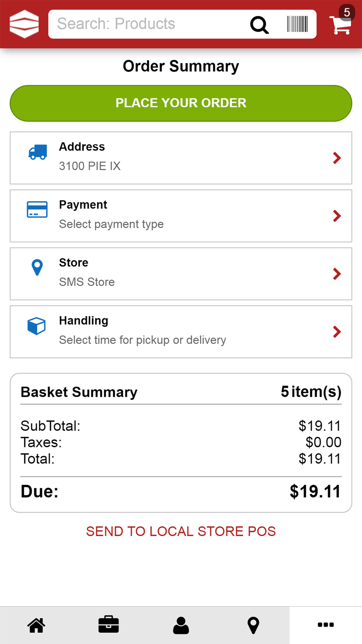Viewport: 362px width, 644px height.
Task: Click the blue handling box icon
Action: coord(37,326)
